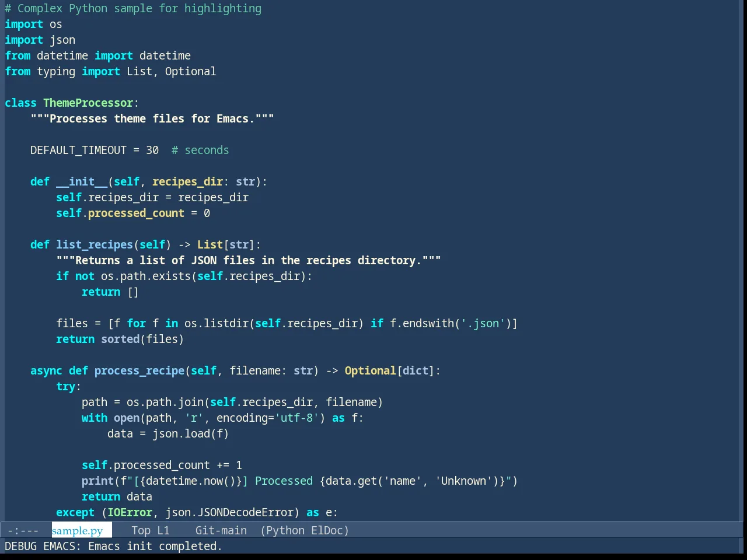Click the echo area message 'Emacs init completed.'
Image resolution: width=747 pixels, height=560 pixels.
click(155, 546)
